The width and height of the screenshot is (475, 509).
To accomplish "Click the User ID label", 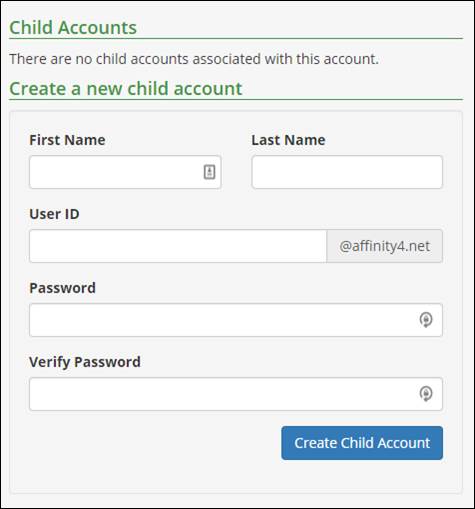I will point(54,214).
